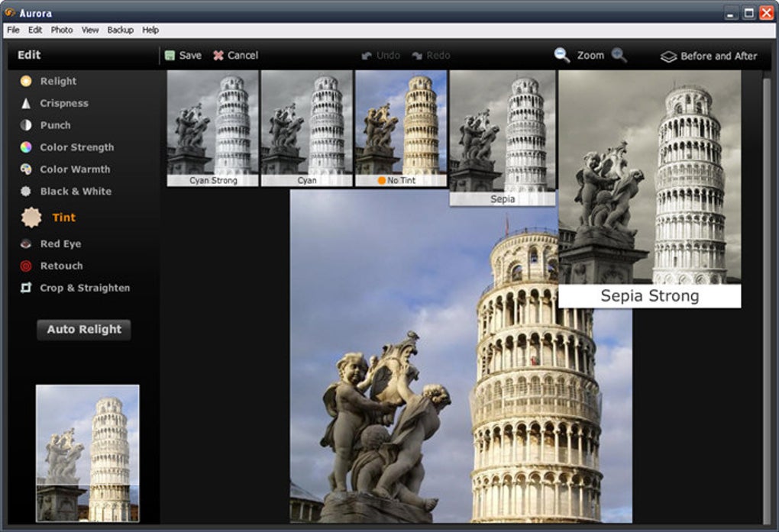Select the Punch adjustment
Viewport: 779px width, 532px height.
click(53, 124)
